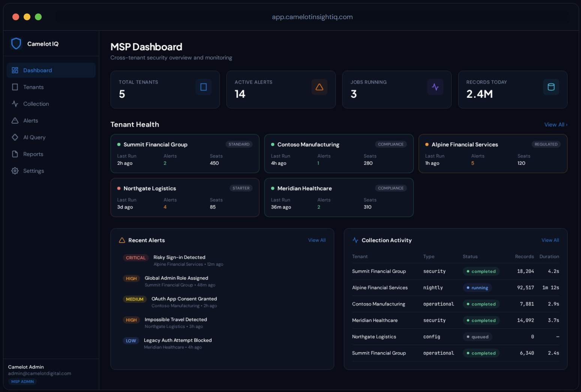Open Summit Financial Group tenant card
581x392 pixels.
point(185,154)
